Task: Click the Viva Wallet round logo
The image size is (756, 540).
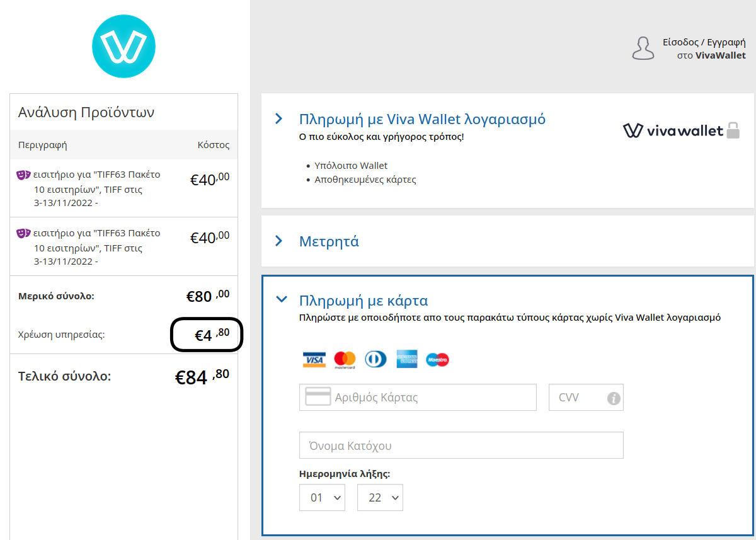Action: coord(123,47)
